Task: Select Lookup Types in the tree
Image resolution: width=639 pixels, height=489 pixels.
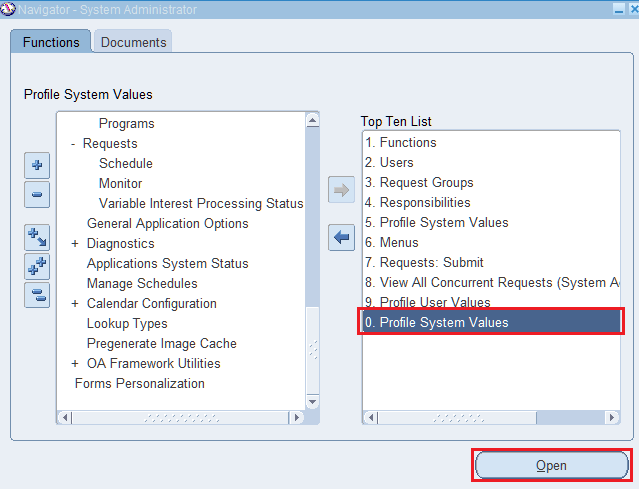Action: point(127,324)
